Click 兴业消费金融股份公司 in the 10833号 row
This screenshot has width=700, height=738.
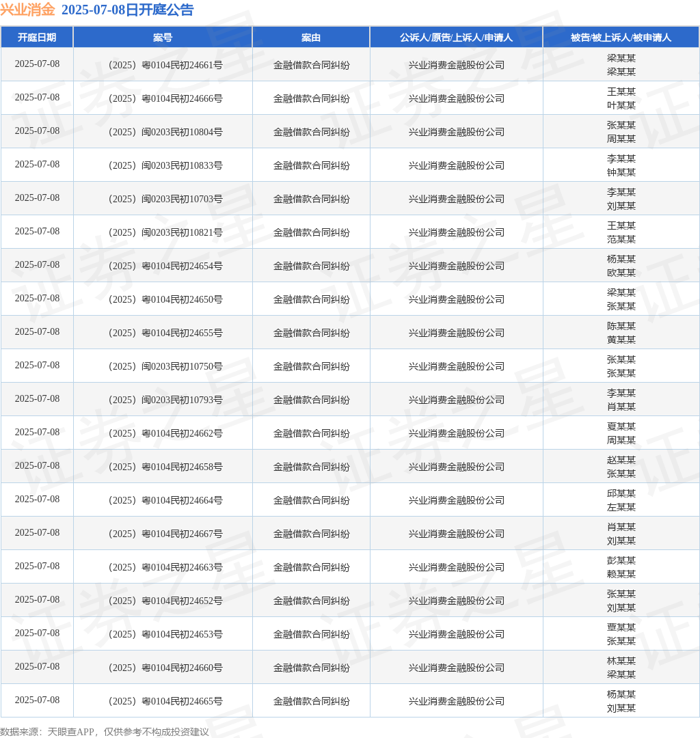point(456,165)
